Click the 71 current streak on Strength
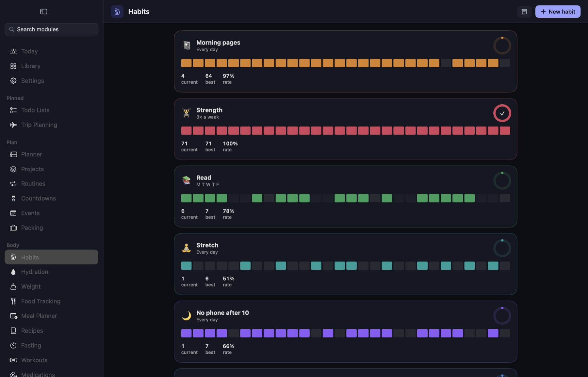The width and height of the screenshot is (588, 377). tap(184, 144)
